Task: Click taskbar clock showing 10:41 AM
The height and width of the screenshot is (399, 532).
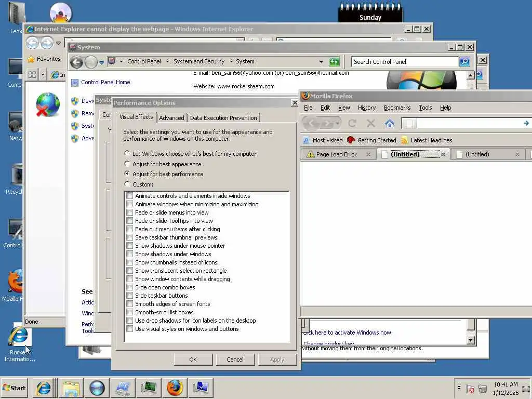Action: coord(506,389)
